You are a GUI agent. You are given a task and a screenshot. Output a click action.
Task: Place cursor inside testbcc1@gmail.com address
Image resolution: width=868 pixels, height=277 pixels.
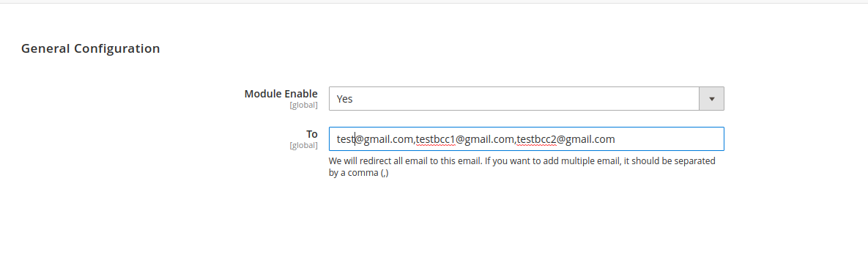click(465, 139)
